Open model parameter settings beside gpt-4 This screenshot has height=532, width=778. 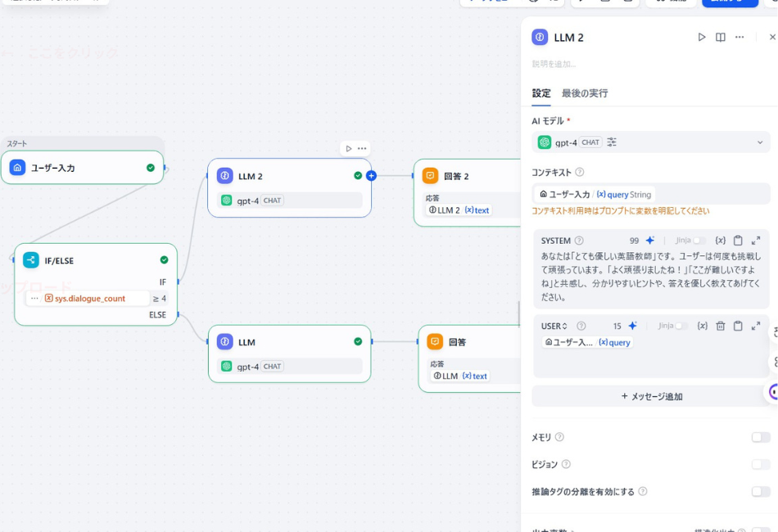(613, 142)
